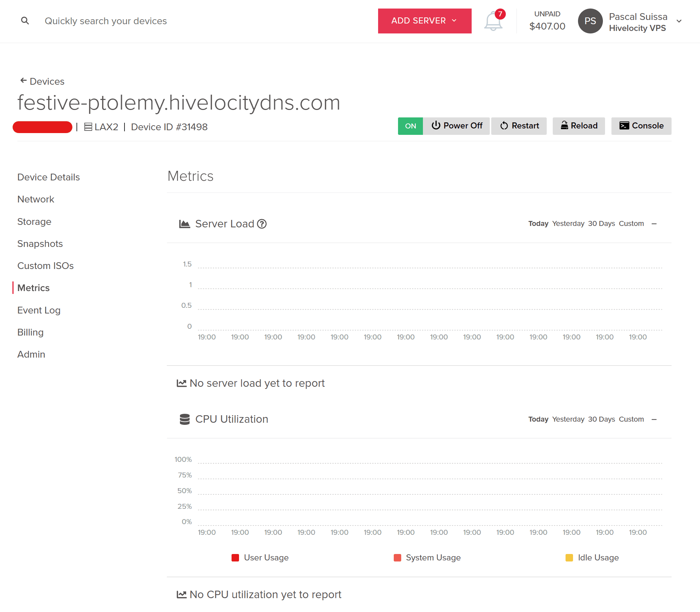
Task: Select Yesterday range for Server Load
Action: (568, 223)
